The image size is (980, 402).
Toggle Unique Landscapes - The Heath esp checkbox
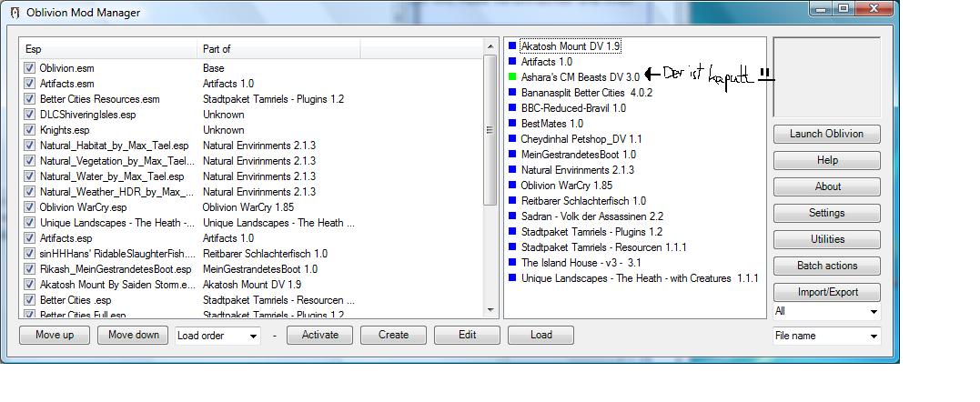[29, 222]
